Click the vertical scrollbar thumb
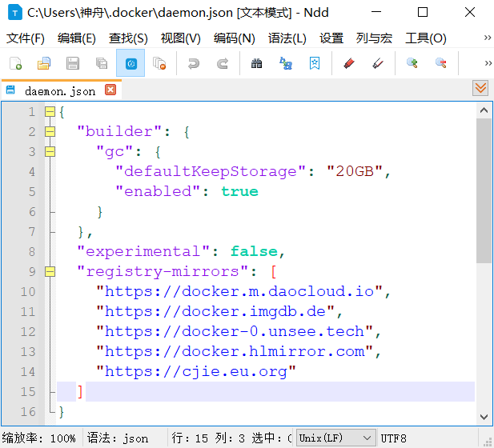Image resolution: width=494 pixels, height=448 pixels. click(x=484, y=190)
